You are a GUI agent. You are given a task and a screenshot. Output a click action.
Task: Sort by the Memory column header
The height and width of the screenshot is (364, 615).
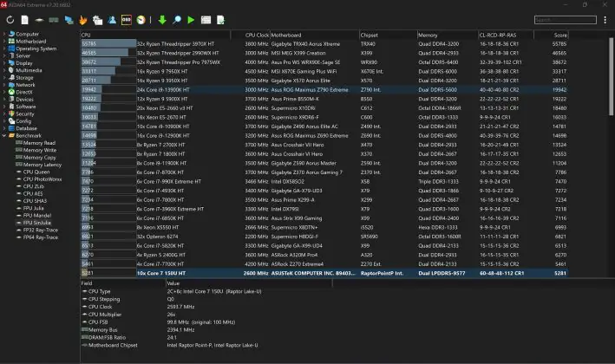tap(448, 35)
